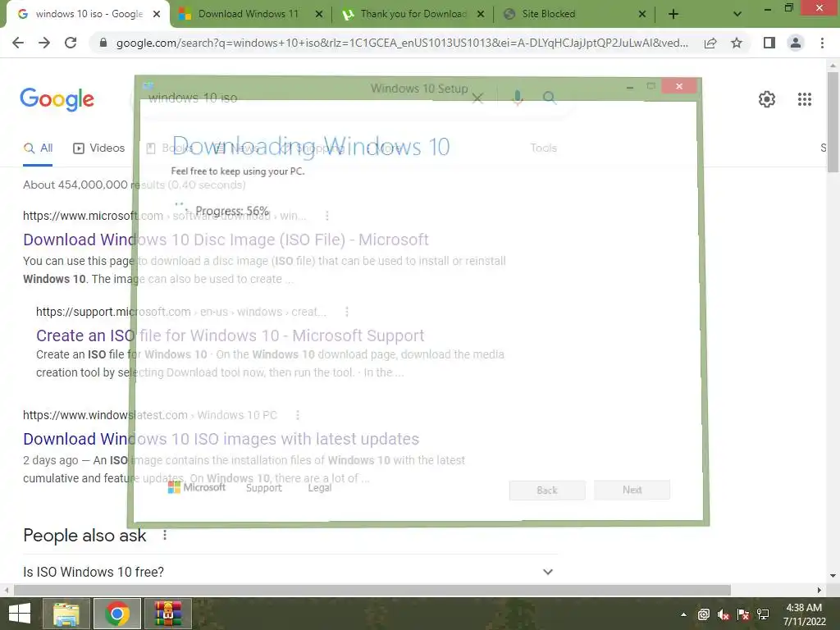Open File Explorer from taskbar
840x630 pixels.
click(x=66, y=614)
